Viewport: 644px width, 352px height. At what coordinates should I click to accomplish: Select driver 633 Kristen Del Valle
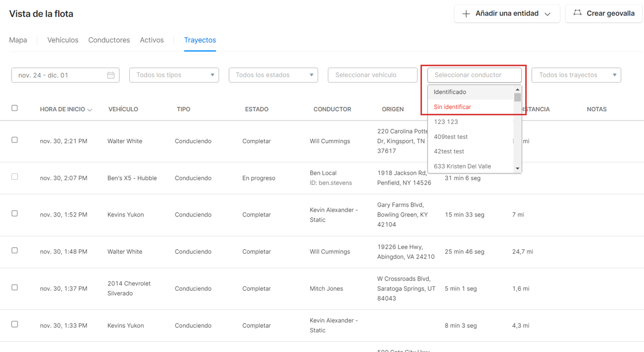click(x=471, y=166)
